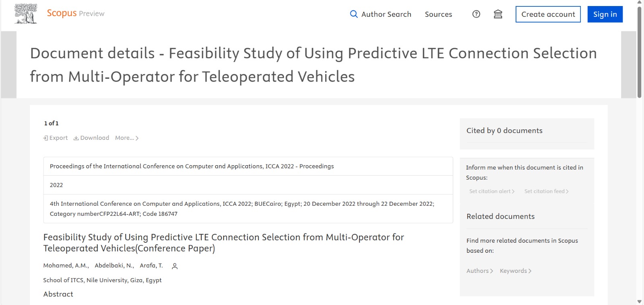Click the author profile person icon
This screenshot has width=644, height=305.
pyautogui.click(x=175, y=266)
